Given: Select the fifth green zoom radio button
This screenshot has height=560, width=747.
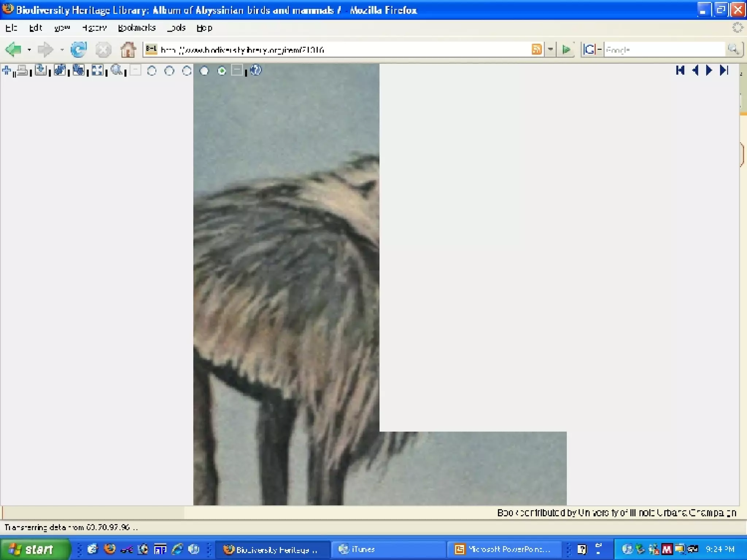Looking at the screenshot, I should tap(222, 71).
